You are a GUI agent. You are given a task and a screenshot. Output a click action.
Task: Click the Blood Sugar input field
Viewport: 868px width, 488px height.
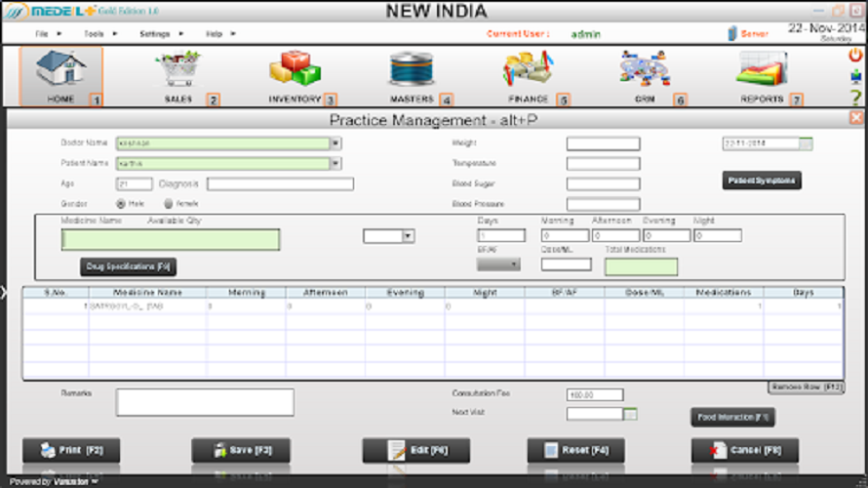point(604,183)
